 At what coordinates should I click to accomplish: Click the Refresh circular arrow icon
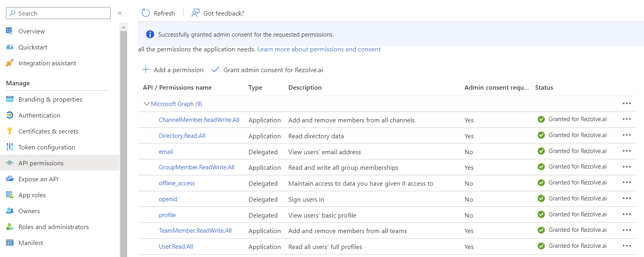[x=146, y=13]
